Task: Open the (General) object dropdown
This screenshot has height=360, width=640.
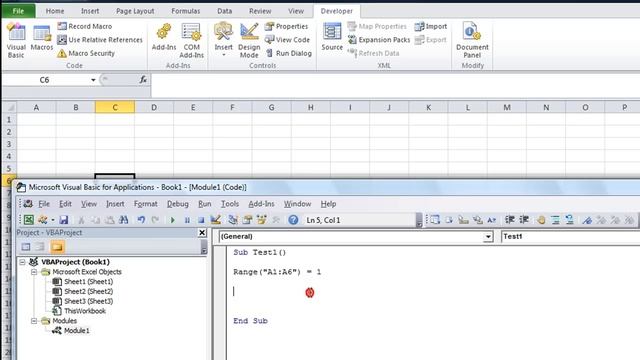Action: [x=488, y=237]
